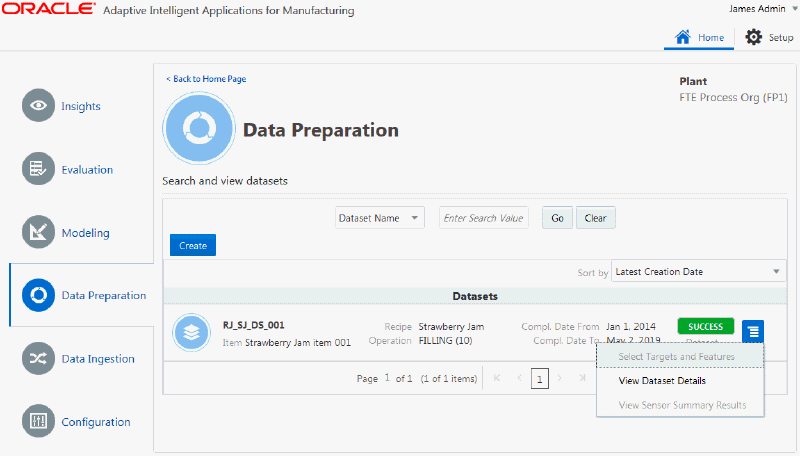Open the Configuration sliders icon
The width and height of the screenshot is (800, 456).
(38, 421)
